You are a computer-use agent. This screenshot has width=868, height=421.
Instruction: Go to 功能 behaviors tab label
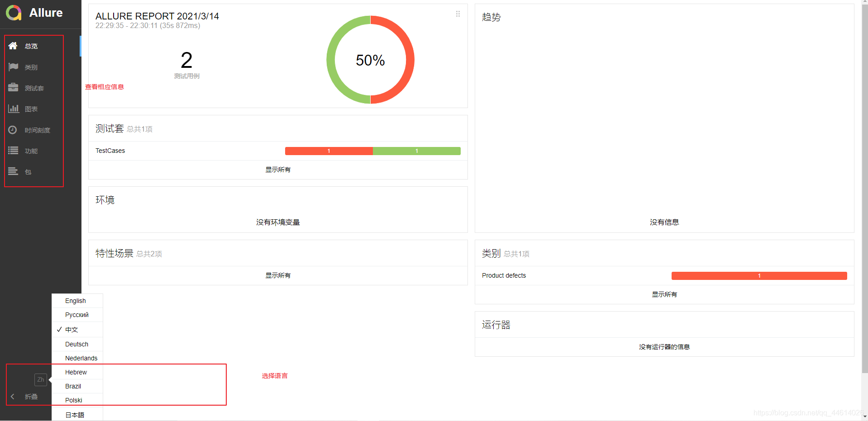(x=31, y=151)
